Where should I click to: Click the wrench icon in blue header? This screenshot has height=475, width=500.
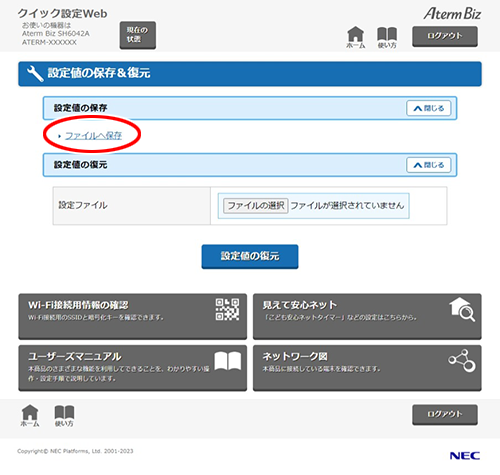click(x=35, y=73)
